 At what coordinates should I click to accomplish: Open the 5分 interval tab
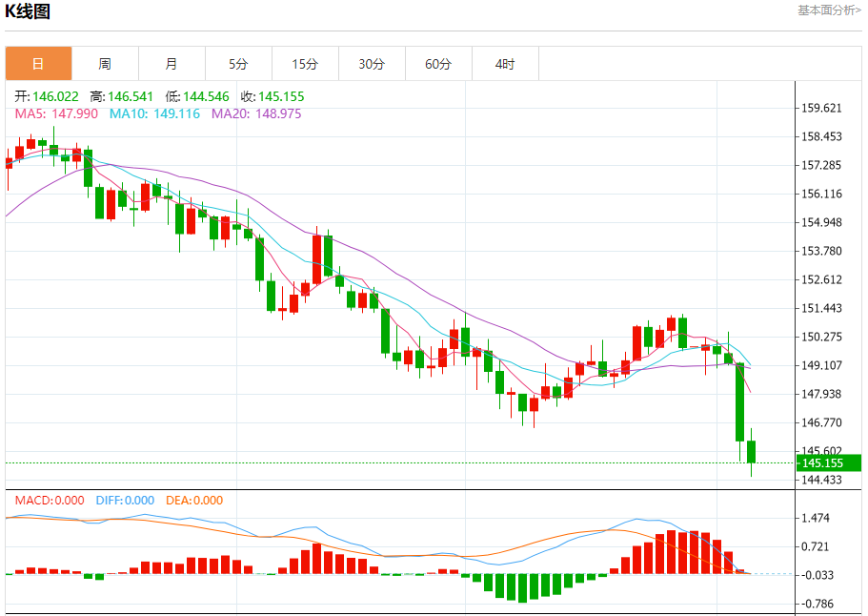(238, 64)
